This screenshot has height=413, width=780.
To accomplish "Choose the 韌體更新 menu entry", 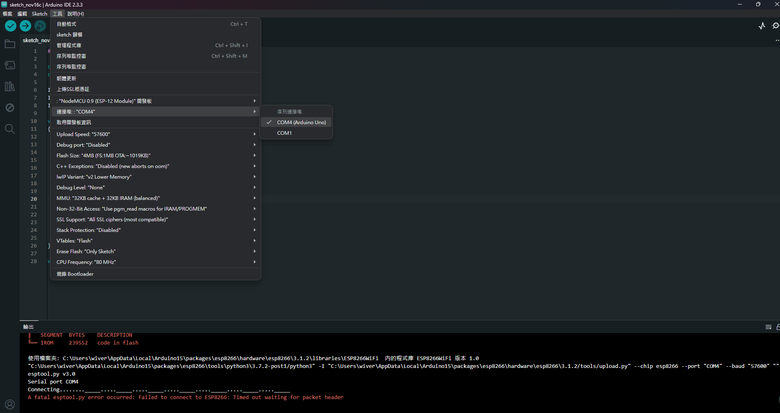I will [x=156, y=79].
